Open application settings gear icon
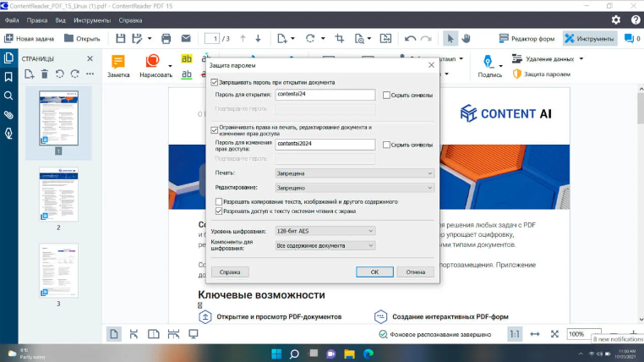This screenshot has width=644, height=362. [615, 19]
